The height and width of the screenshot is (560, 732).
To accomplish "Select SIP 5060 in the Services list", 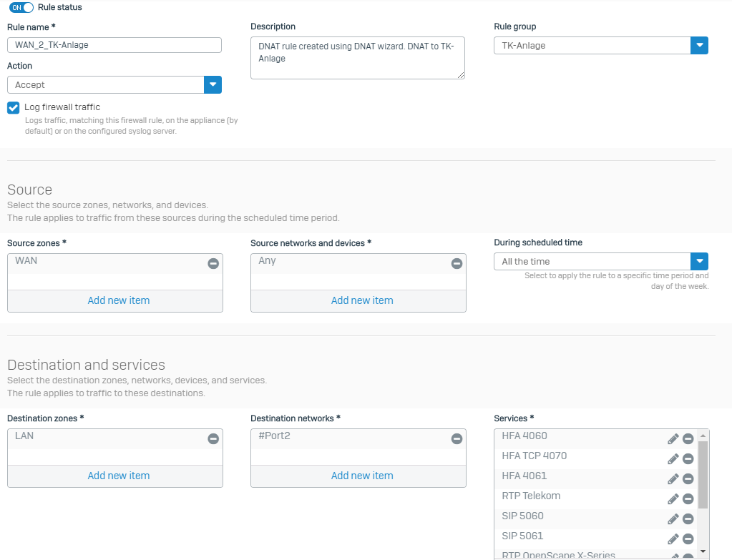I will [596, 519].
